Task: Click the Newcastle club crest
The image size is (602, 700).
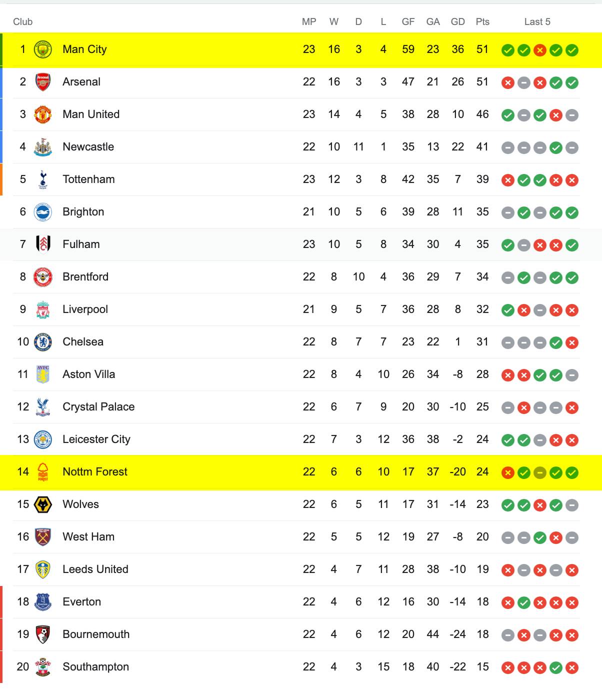Action: 43,147
